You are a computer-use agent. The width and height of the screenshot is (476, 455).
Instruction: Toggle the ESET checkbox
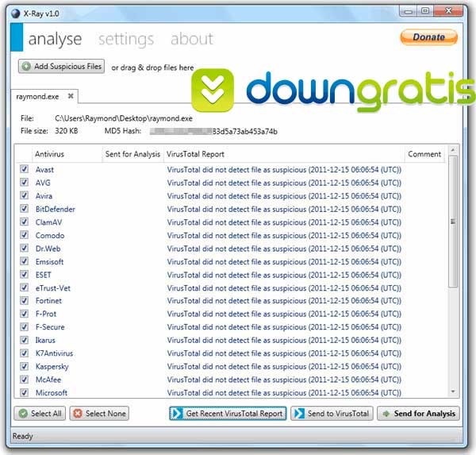pyautogui.click(x=25, y=274)
